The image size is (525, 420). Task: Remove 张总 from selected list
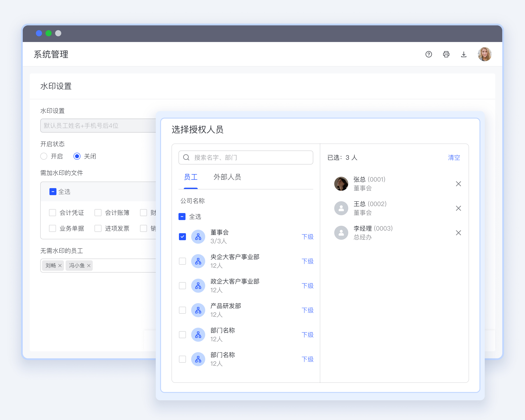[x=458, y=184]
